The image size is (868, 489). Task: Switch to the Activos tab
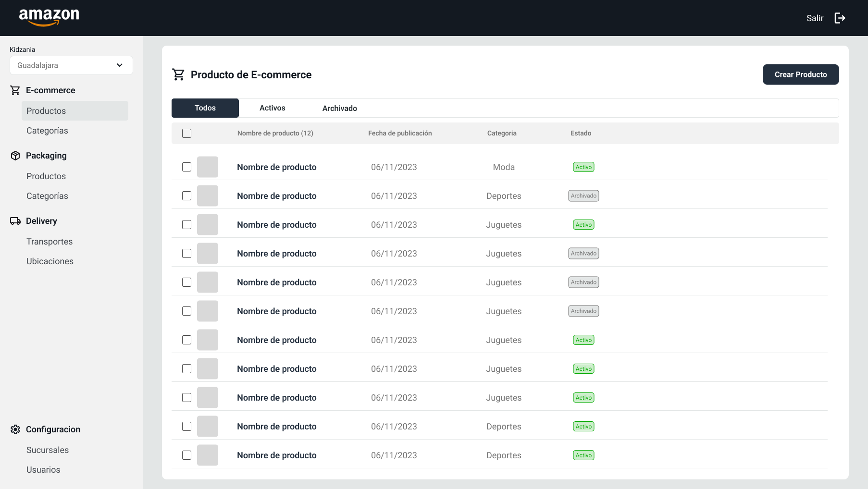tap(273, 108)
